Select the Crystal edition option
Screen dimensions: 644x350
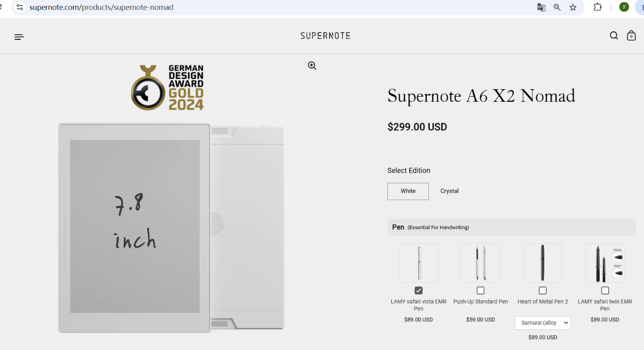[x=449, y=191]
